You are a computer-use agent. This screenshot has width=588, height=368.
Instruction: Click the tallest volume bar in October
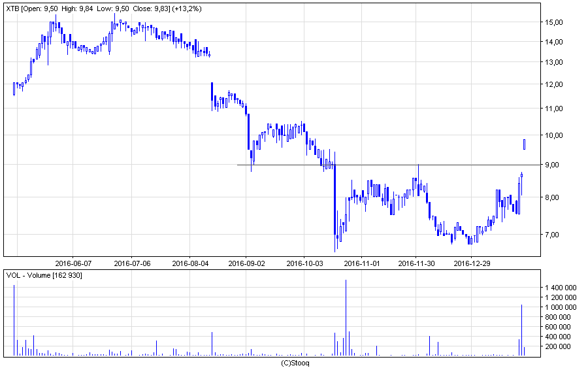[346, 318]
